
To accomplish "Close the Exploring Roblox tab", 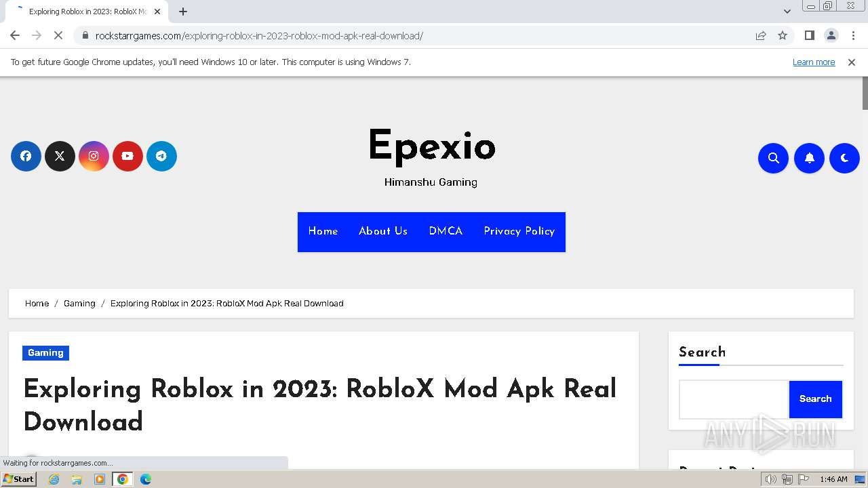I will [x=157, y=12].
